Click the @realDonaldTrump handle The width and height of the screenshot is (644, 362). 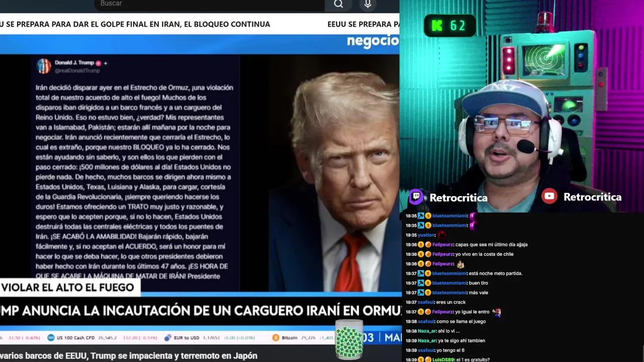[77, 71]
